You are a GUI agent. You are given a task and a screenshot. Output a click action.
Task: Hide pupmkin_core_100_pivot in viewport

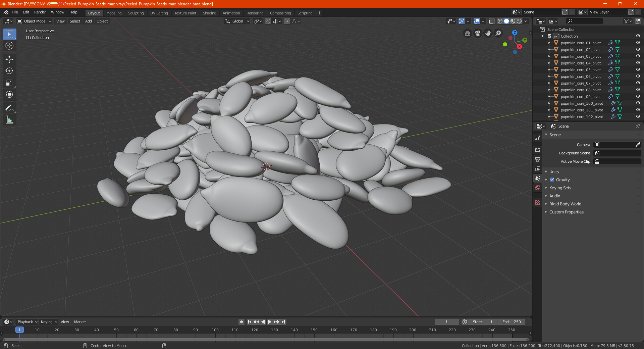click(x=638, y=103)
